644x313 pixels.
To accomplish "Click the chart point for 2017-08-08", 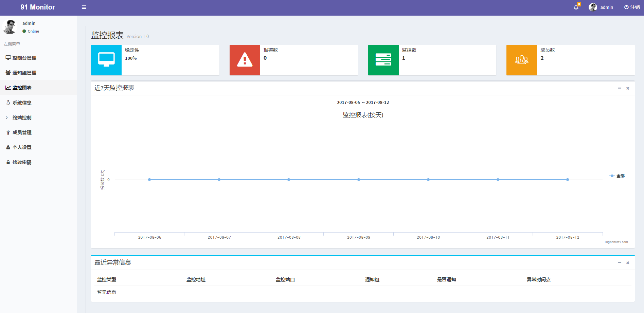I will click(x=289, y=180).
